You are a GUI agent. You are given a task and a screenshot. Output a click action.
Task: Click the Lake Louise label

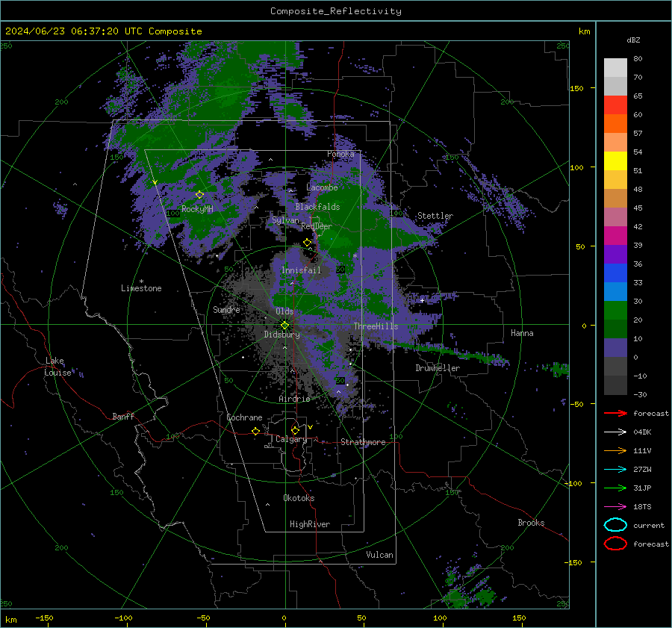tap(57, 367)
